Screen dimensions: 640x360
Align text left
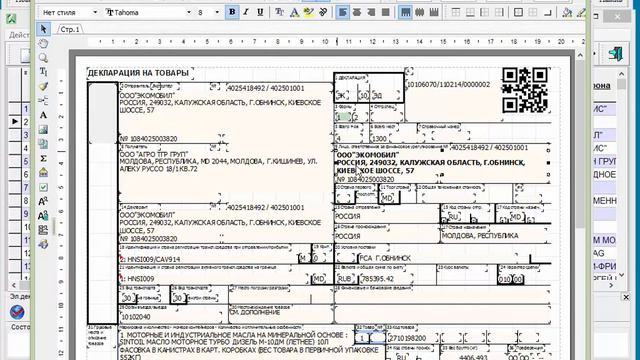(x=342, y=12)
